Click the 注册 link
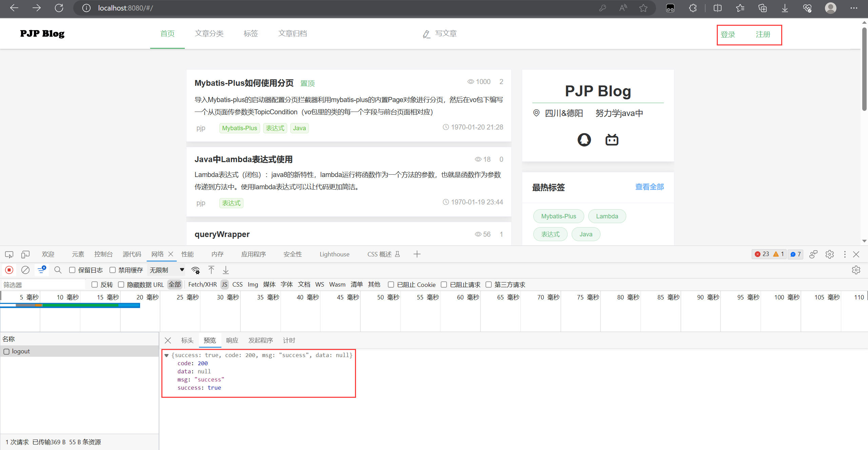Viewport: 868px width, 450px height. pyautogui.click(x=763, y=34)
